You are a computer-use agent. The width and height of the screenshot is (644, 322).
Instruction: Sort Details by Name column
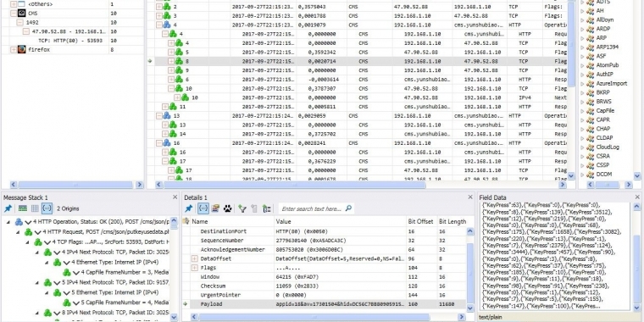(x=200, y=221)
